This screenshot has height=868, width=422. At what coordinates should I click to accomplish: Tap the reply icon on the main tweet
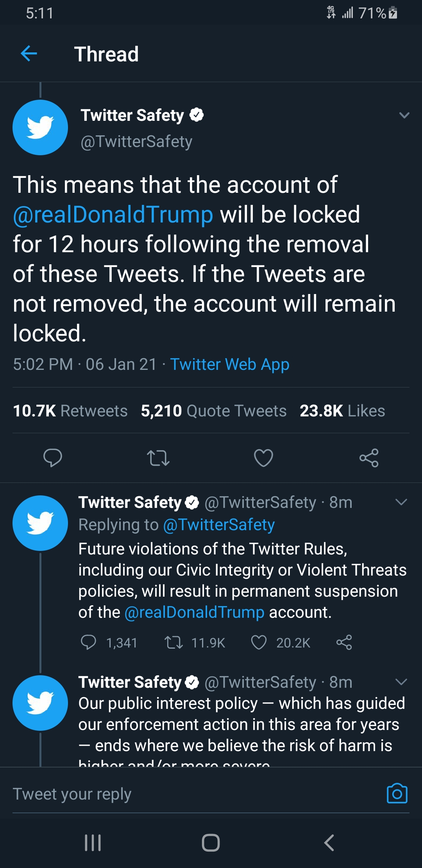(52, 458)
